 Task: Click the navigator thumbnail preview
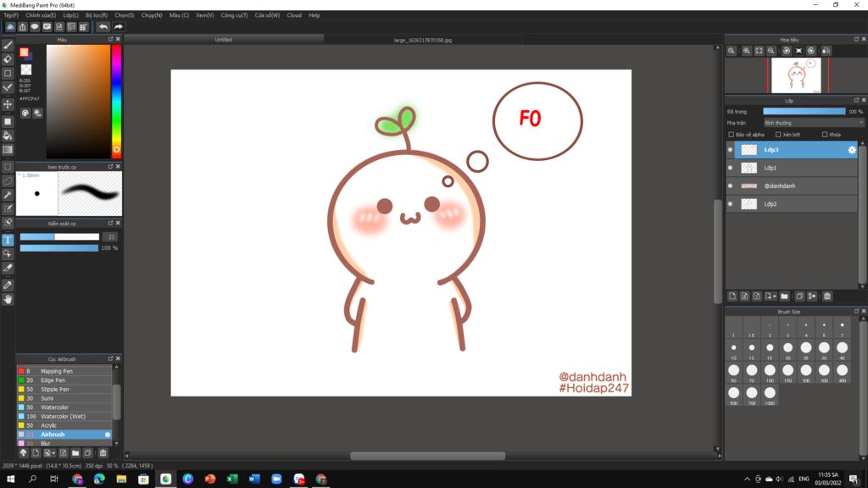click(x=796, y=75)
